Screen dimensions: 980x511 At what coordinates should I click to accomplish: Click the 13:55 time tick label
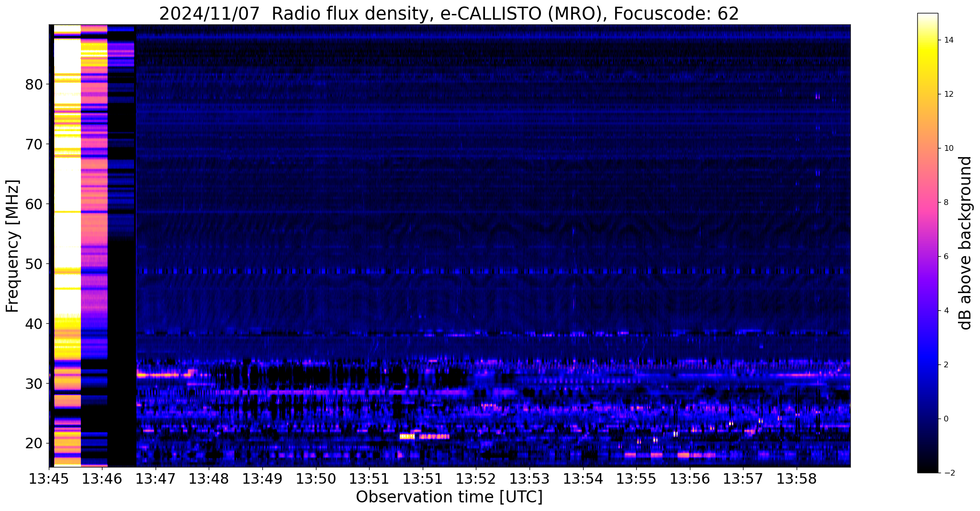coord(636,478)
